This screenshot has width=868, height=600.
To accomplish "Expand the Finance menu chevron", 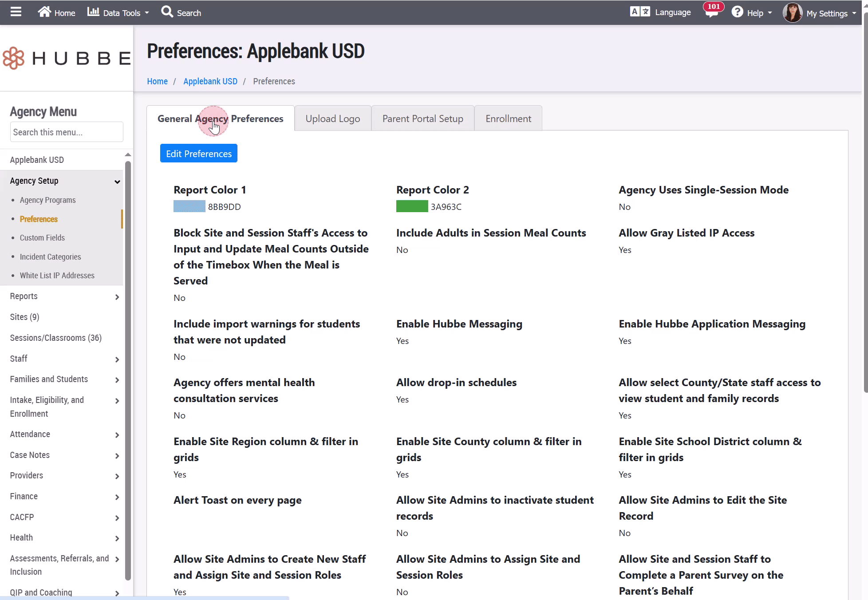I will click(x=117, y=497).
